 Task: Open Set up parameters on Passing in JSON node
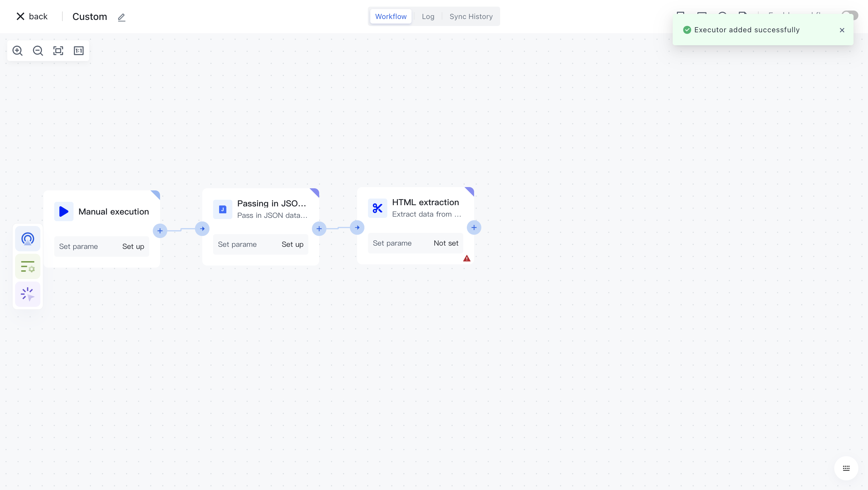tap(292, 244)
